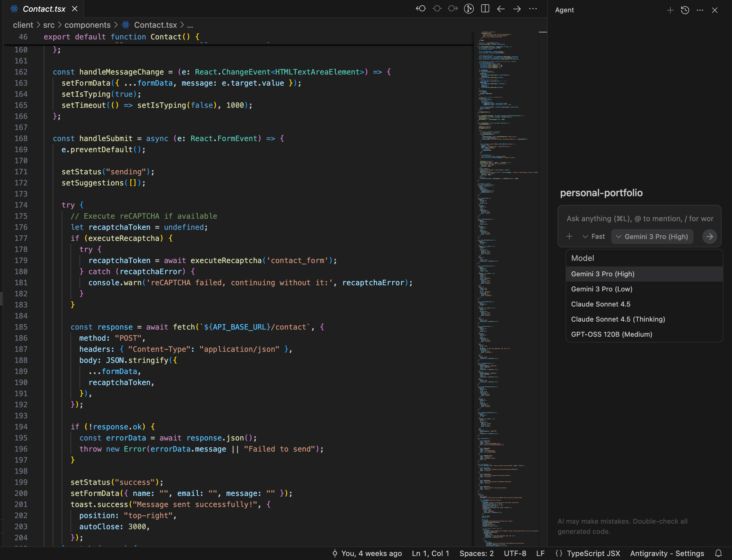Click the send arrow button in chat input
Screen dimensions: 732x560
coord(709,237)
